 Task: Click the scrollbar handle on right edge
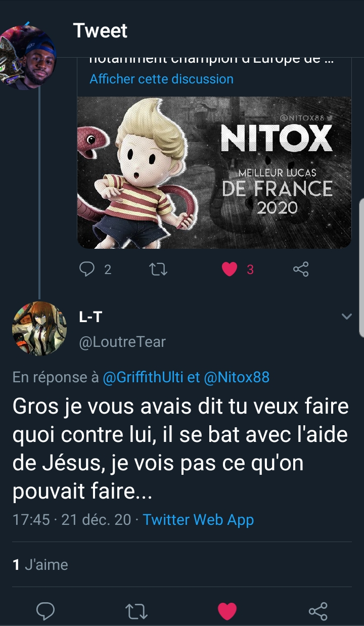coord(361,267)
